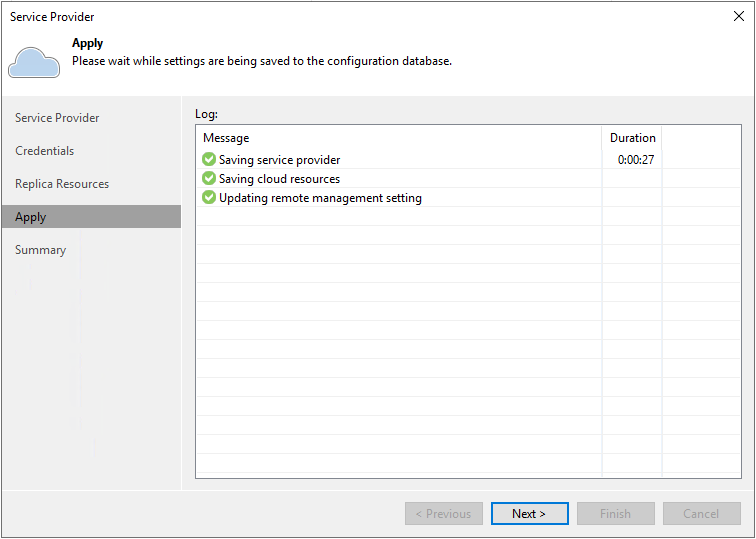Screen dimensions: 756x539
Task: Jump to the Summary step
Action: pyautogui.click(x=41, y=250)
